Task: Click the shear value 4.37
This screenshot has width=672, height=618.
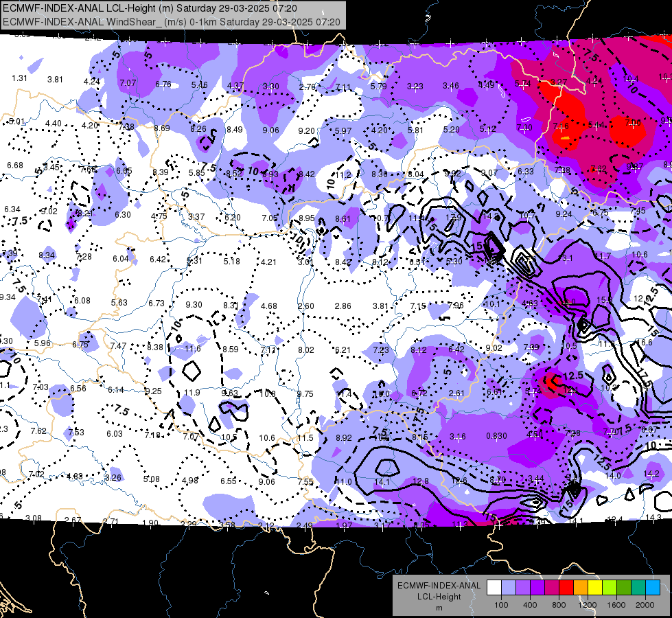Action: 235,86
